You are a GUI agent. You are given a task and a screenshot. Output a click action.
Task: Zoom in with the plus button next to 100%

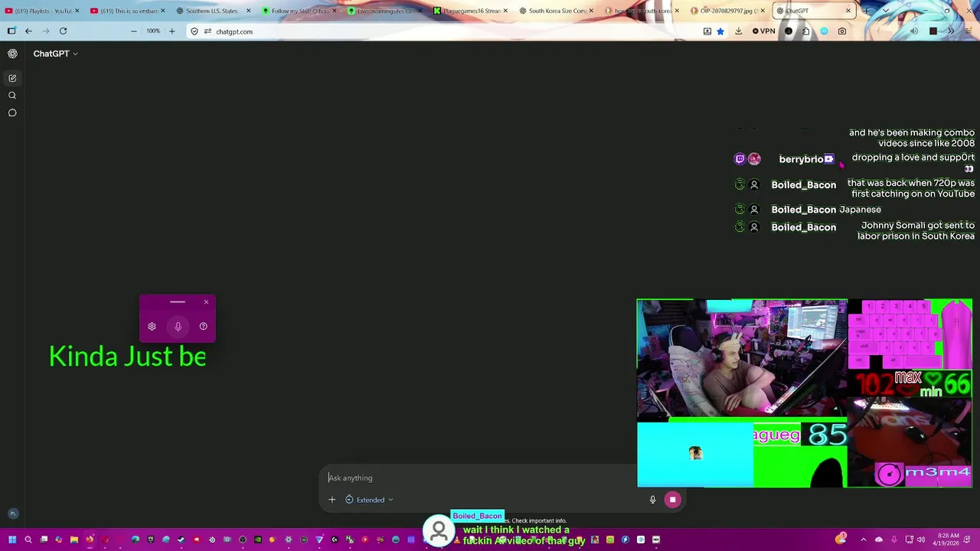171,31
